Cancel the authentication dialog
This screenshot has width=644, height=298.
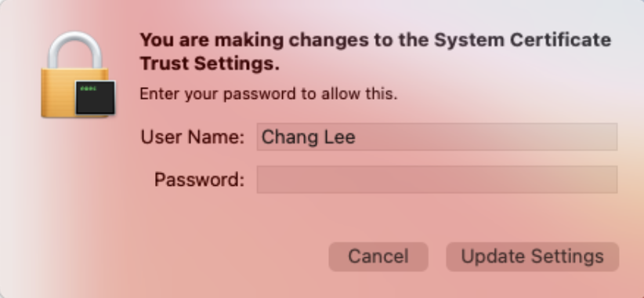(378, 256)
